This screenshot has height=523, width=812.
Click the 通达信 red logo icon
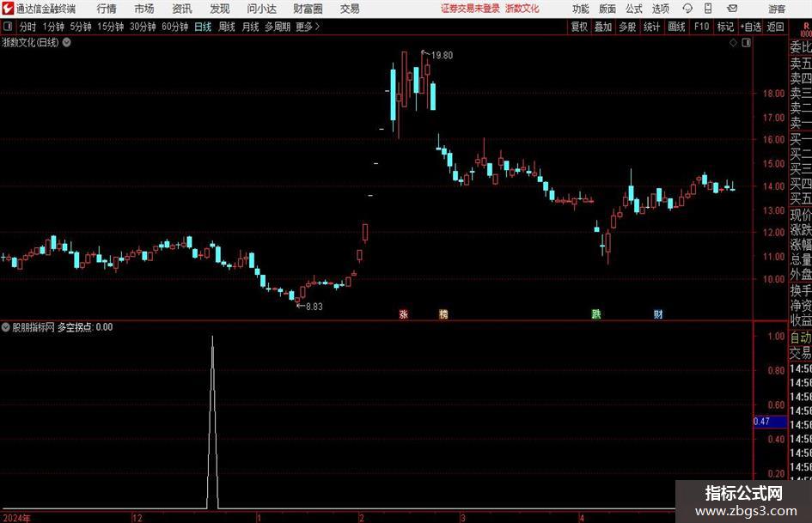coord(8,9)
